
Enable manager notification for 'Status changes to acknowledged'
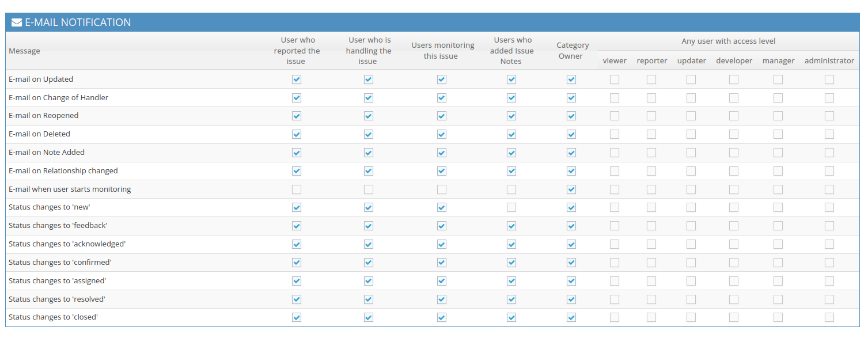(x=778, y=244)
